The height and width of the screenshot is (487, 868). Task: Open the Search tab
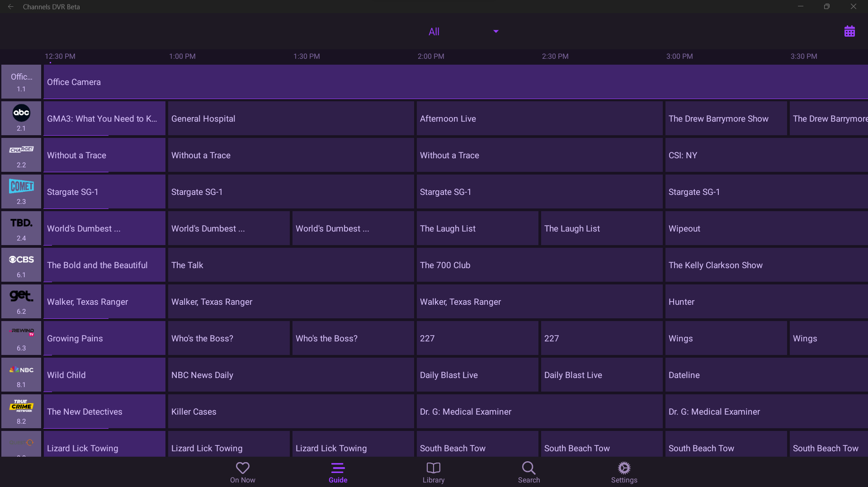(x=528, y=472)
